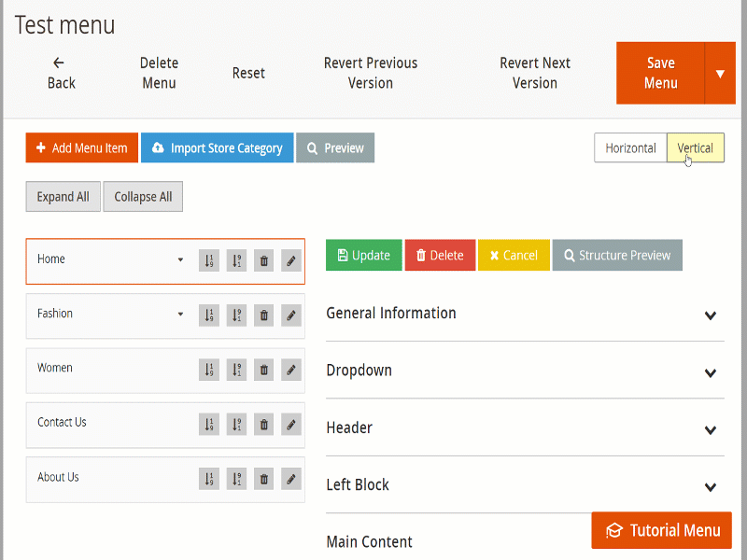Screen dimensions: 747x560
Task: Click Revert Previous Version
Action: click(x=371, y=73)
